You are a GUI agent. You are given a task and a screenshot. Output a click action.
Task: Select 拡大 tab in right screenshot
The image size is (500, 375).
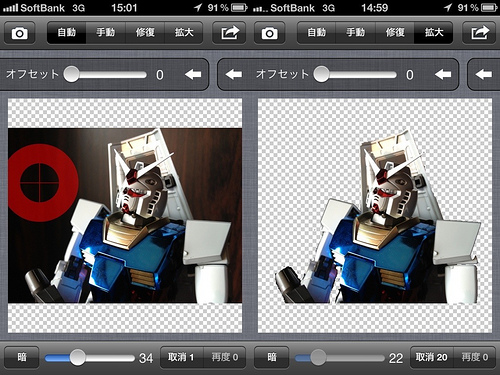click(434, 33)
